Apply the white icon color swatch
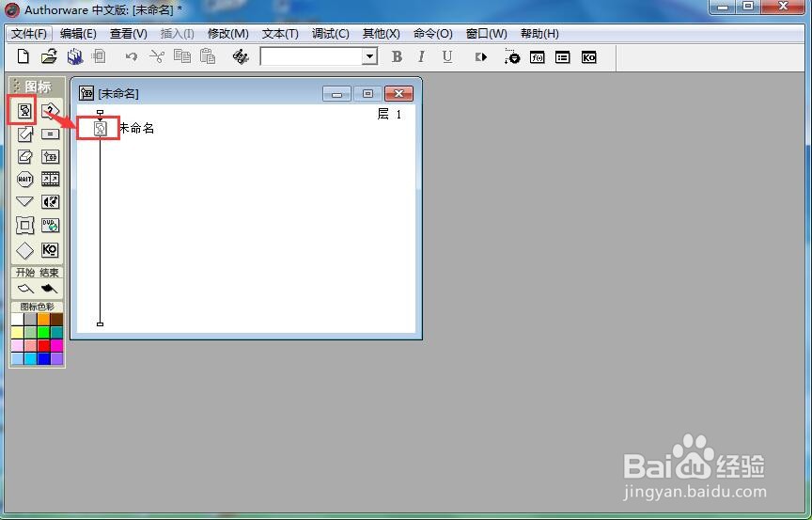Screen dimensions: 812x520 17,319
